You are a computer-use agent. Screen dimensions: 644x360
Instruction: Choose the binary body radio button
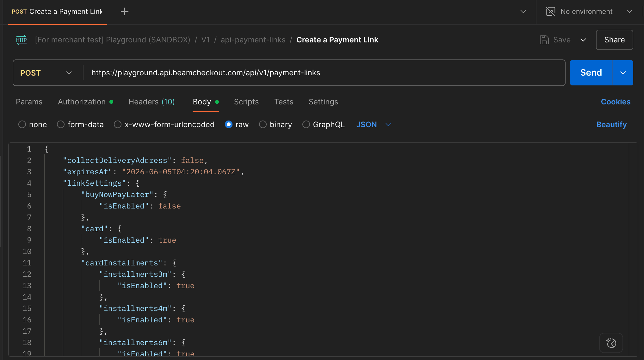pos(263,125)
